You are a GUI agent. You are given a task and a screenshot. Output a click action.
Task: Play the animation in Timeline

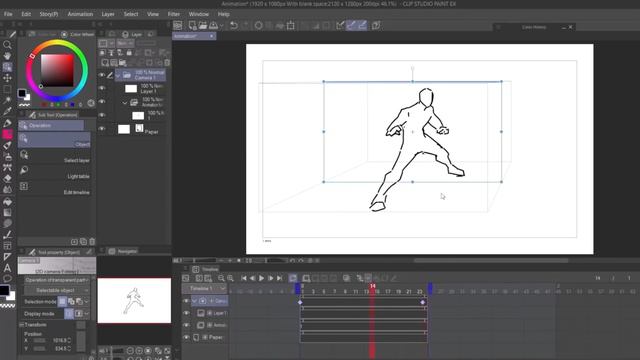coord(261,278)
